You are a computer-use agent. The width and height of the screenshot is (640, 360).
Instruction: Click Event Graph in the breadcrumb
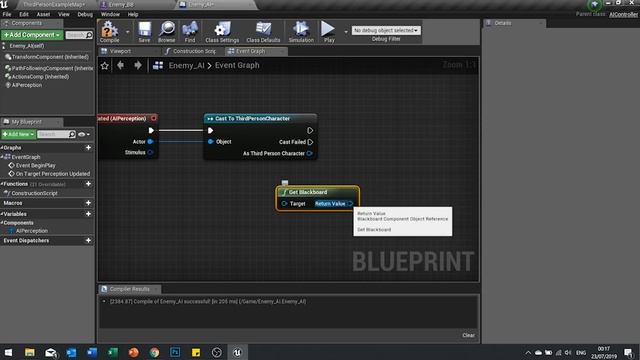click(237, 65)
